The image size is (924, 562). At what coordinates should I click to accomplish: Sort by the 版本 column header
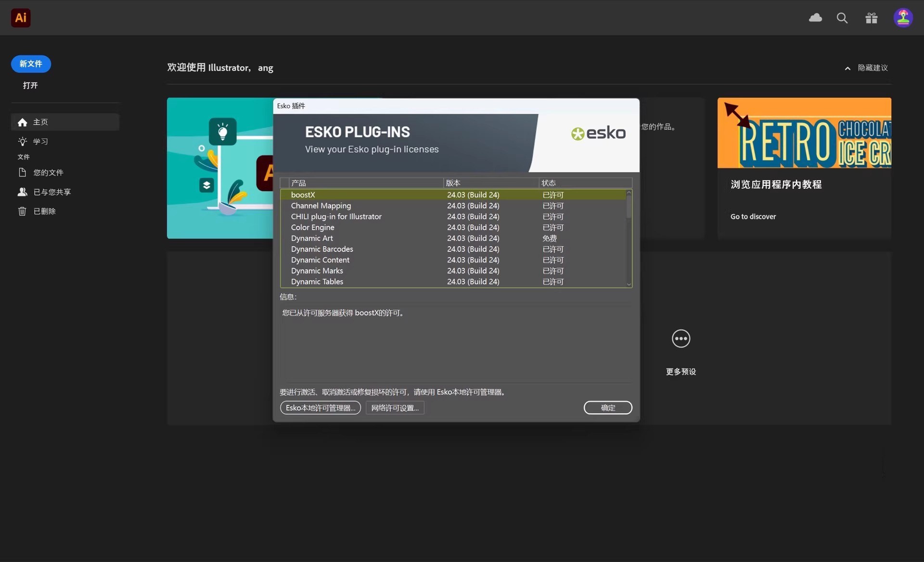491,183
